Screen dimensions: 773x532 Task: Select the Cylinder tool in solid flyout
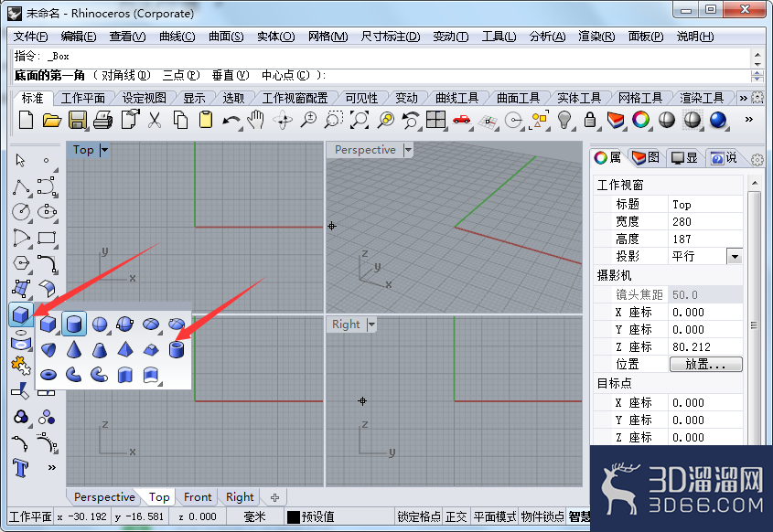click(74, 324)
